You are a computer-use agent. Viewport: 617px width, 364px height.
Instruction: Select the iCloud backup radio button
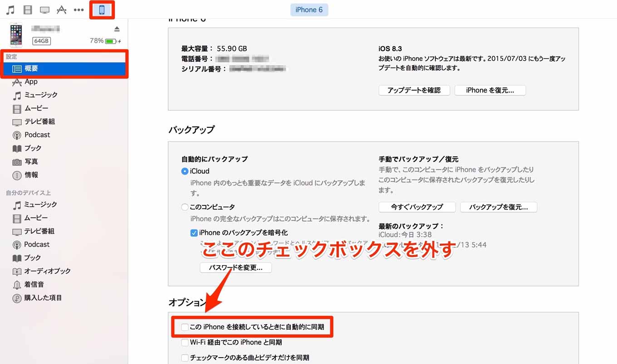(185, 171)
